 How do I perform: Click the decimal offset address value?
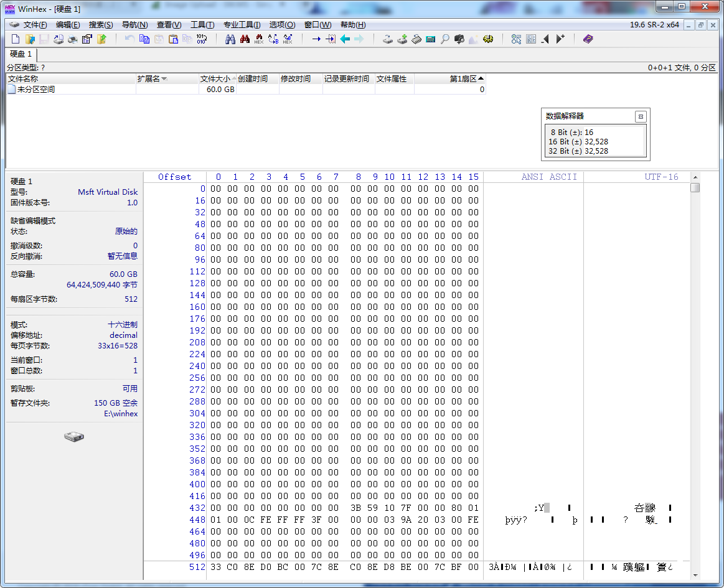point(123,335)
